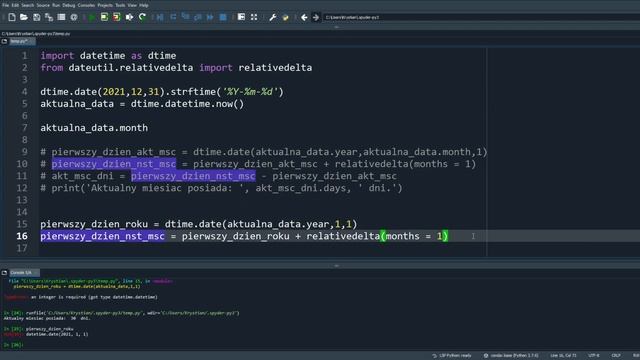Click 'pierwszy_dzien_roku' on line 15
This screenshot has height=360, width=640.
tap(94, 224)
